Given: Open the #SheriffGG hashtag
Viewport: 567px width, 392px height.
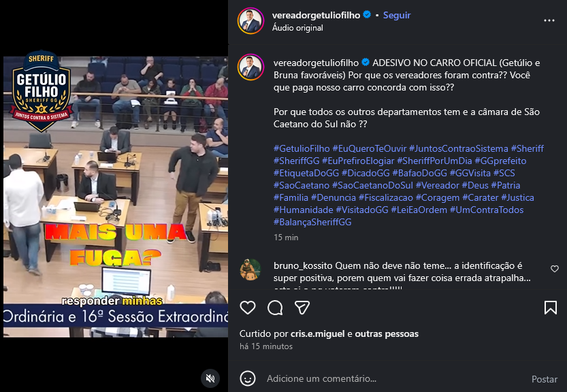Looking at the screenshot, I should coord(297,161).
